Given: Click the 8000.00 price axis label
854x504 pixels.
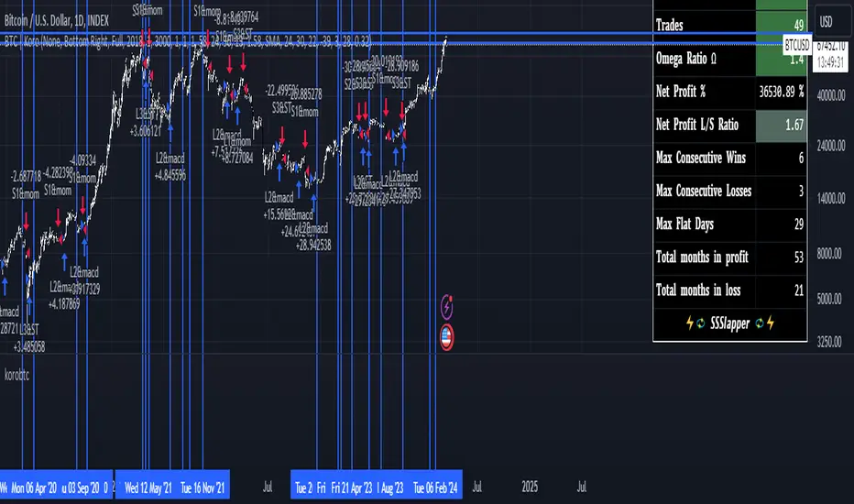Looking at the screenshot, I should [x=831, y=254].
